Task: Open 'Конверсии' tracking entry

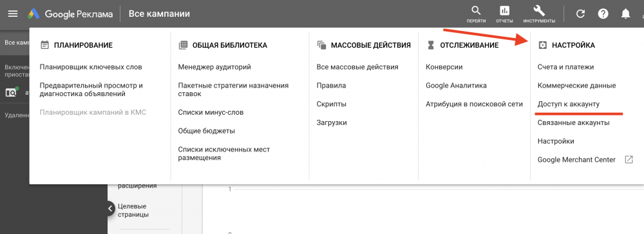Action: 444,67
